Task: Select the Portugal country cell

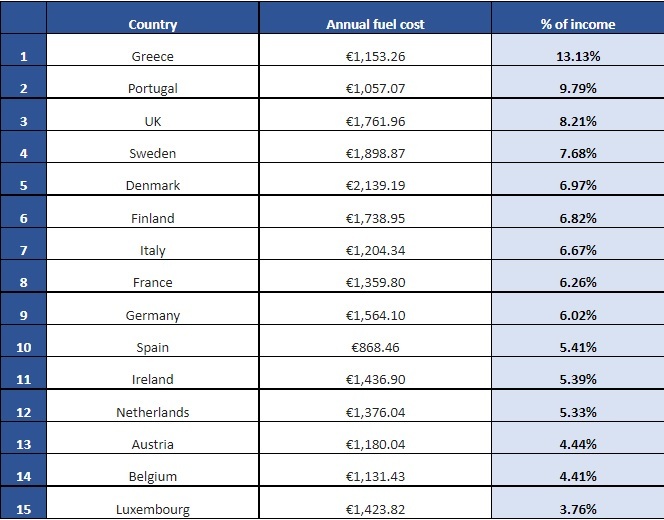Action: click(x=153, y=88)
